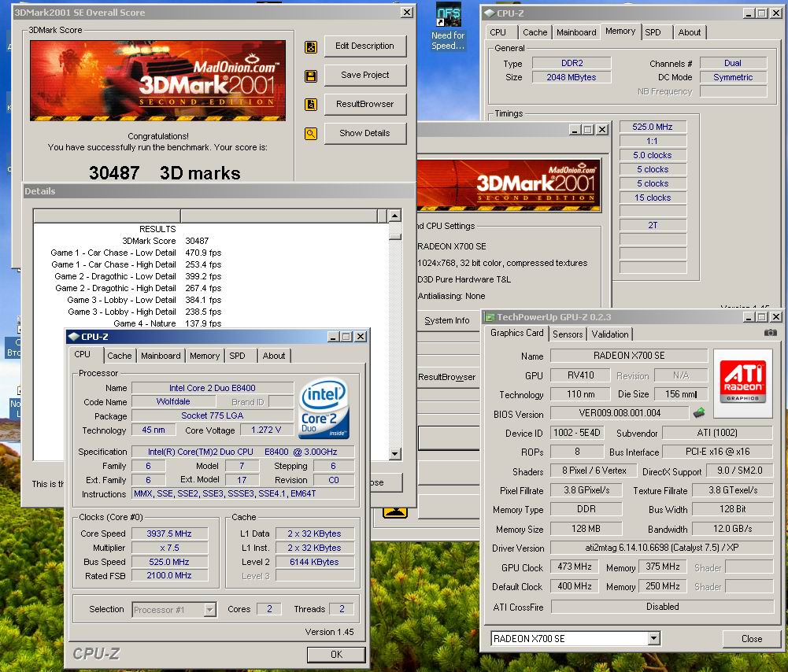Click the Core Voltage value 1.272 V
Screen dimensions: 788x672
[x=266, y=430]
